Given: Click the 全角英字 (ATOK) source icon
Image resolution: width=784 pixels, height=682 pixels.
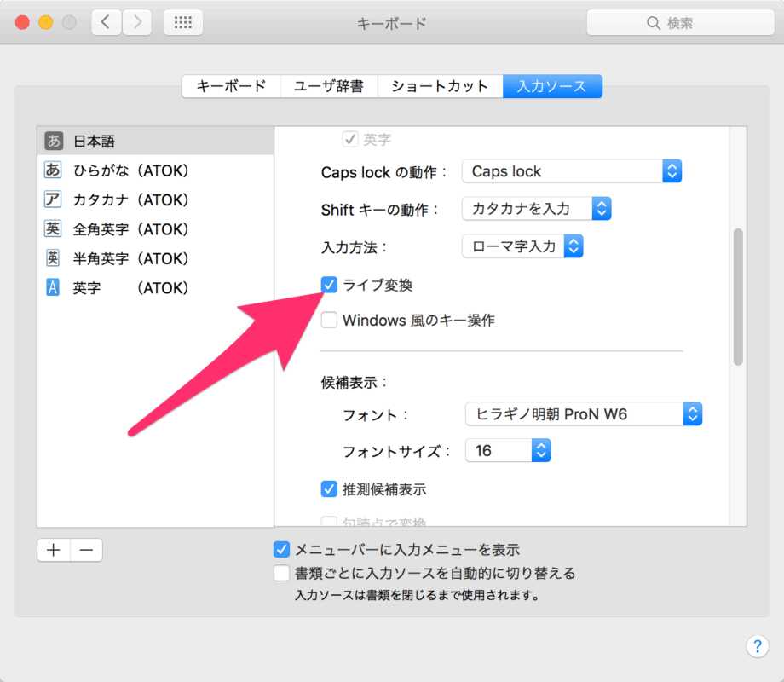Looking at the screenshot, I should click(x=54, y=229).
